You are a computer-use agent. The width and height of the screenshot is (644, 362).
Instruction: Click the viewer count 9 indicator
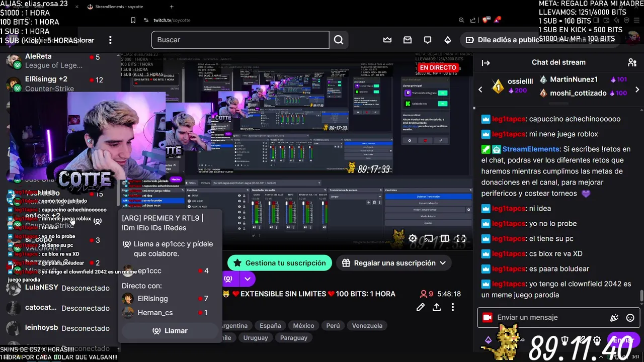click(427, 294)
